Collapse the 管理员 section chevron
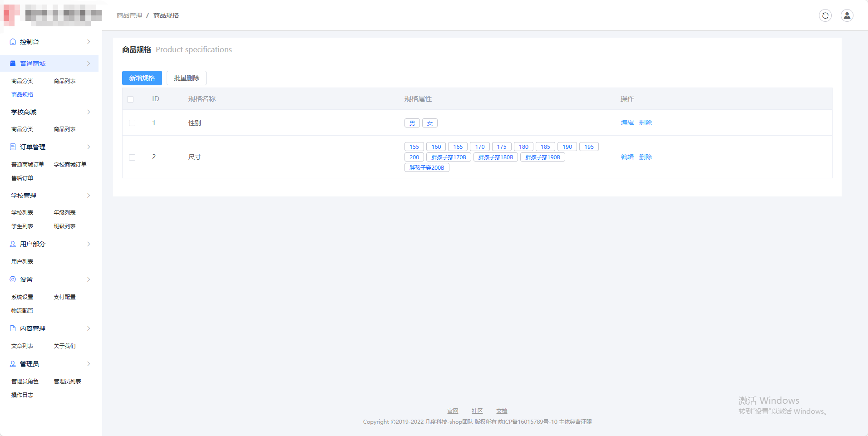 point(89,364)
